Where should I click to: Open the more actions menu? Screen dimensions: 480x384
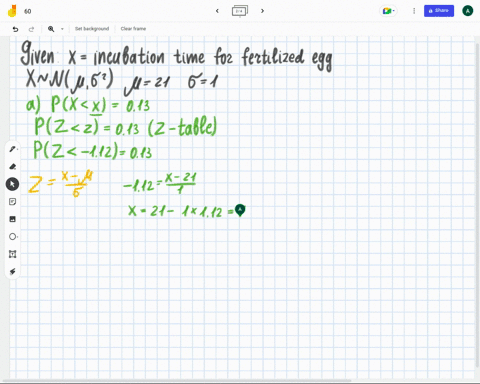414,11
